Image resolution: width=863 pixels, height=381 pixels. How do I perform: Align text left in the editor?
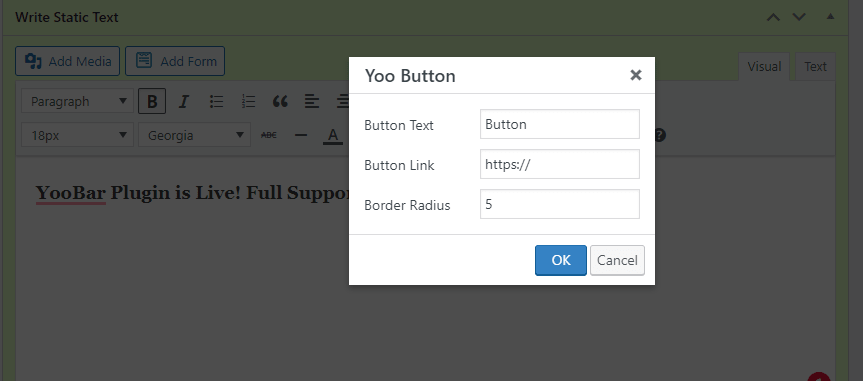coord(312,101)
